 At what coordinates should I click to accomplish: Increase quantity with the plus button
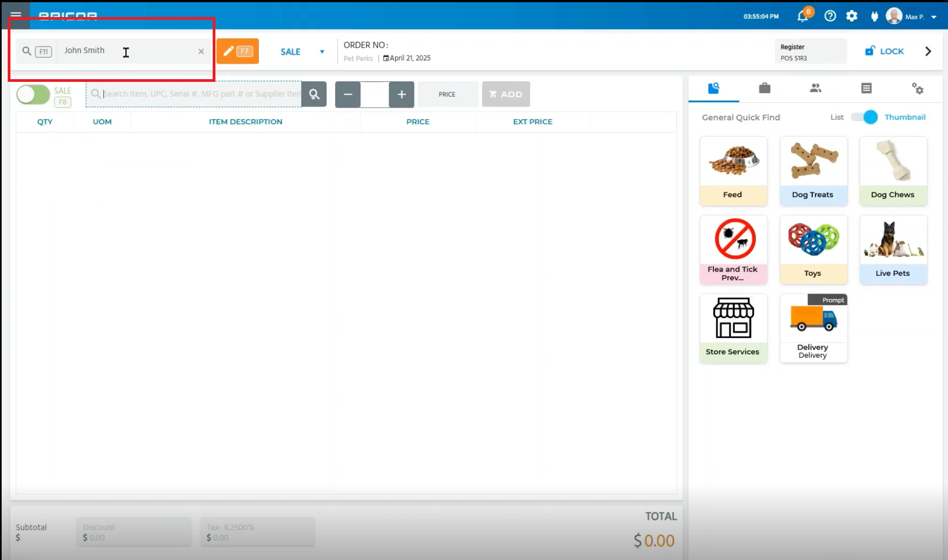[x=402, y=95]
